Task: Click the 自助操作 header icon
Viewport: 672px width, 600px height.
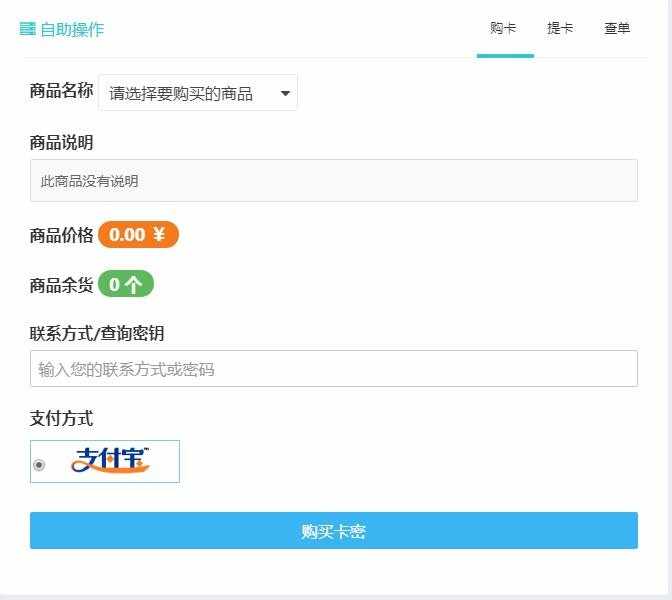Action: click(x=27, y=29)
